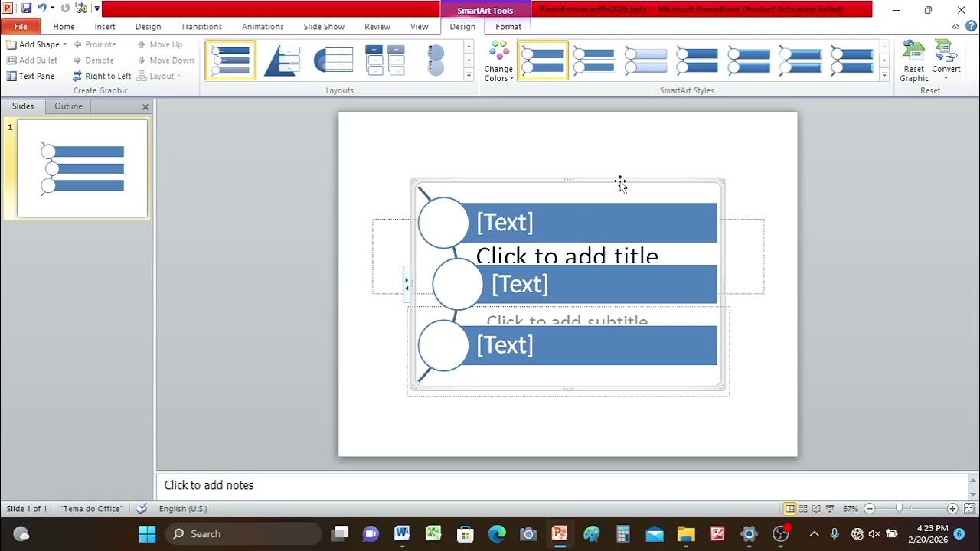Pick the hierarchy boxes SmartArt layout

pyautogui.click(x=384, y=60)
